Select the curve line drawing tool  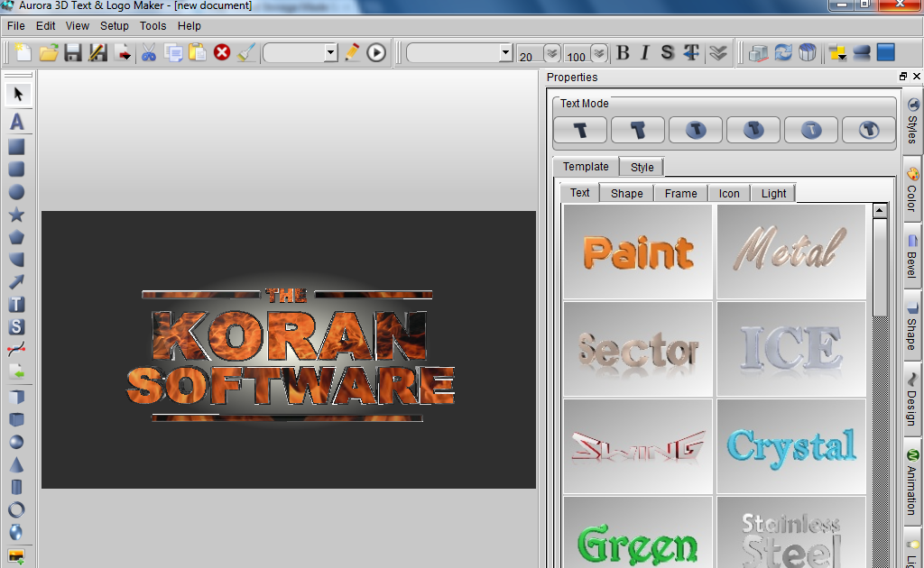click(16, 349)
